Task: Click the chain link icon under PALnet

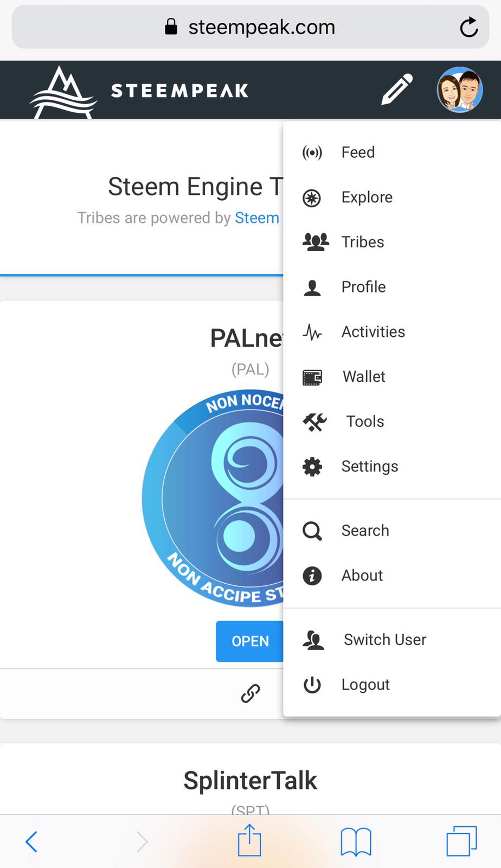Action: pos(250,693)
